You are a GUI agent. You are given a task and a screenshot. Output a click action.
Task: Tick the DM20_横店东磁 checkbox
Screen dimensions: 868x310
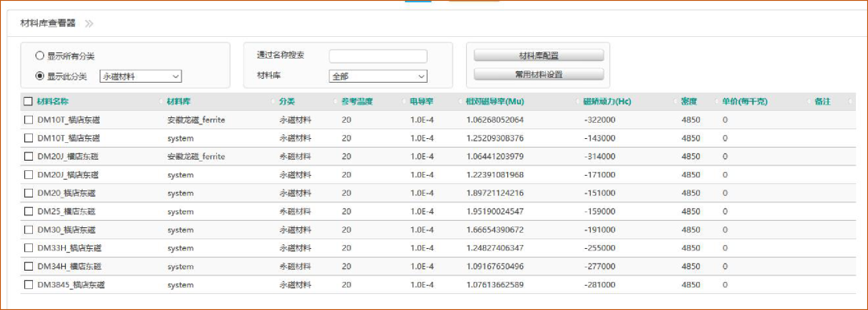click(x=28, y=194)
